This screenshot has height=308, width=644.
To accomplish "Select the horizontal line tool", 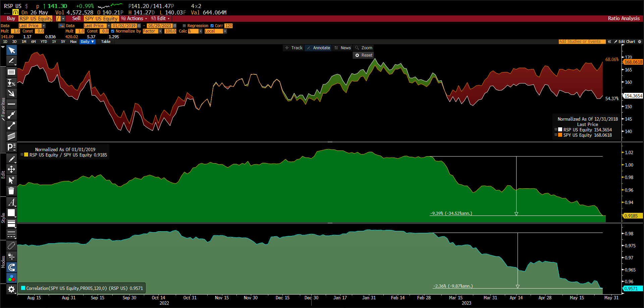I will click(x=11, y=104).
